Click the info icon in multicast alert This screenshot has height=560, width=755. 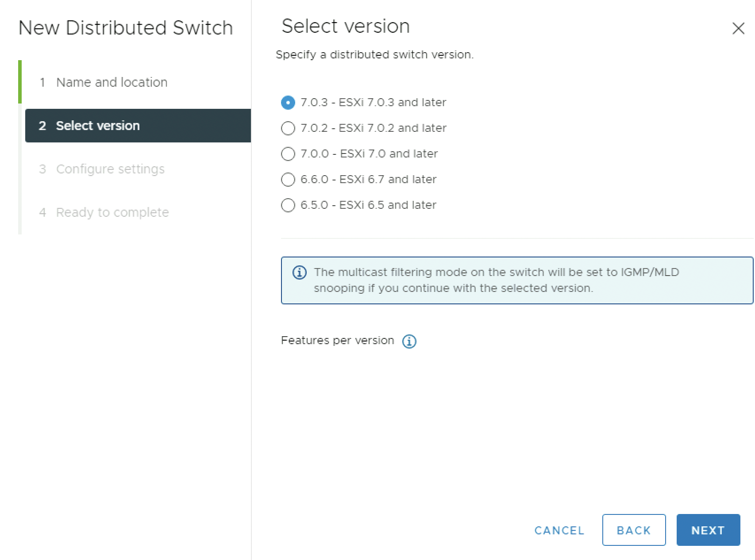click(300, 272)
